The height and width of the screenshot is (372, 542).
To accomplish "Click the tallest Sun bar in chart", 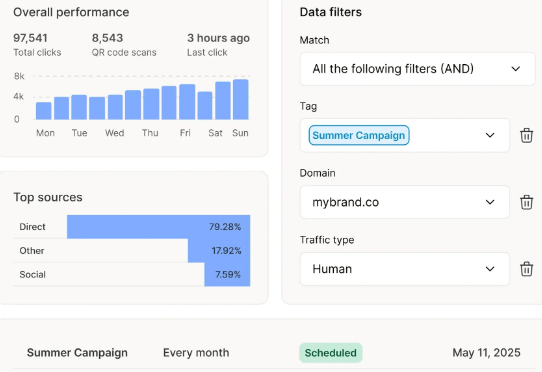I will [241, 100].
